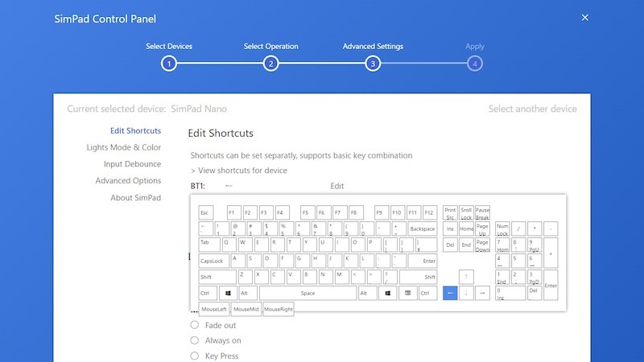Click the right Windows logo key
Screen dimensions: 644x362
(388, 293)
